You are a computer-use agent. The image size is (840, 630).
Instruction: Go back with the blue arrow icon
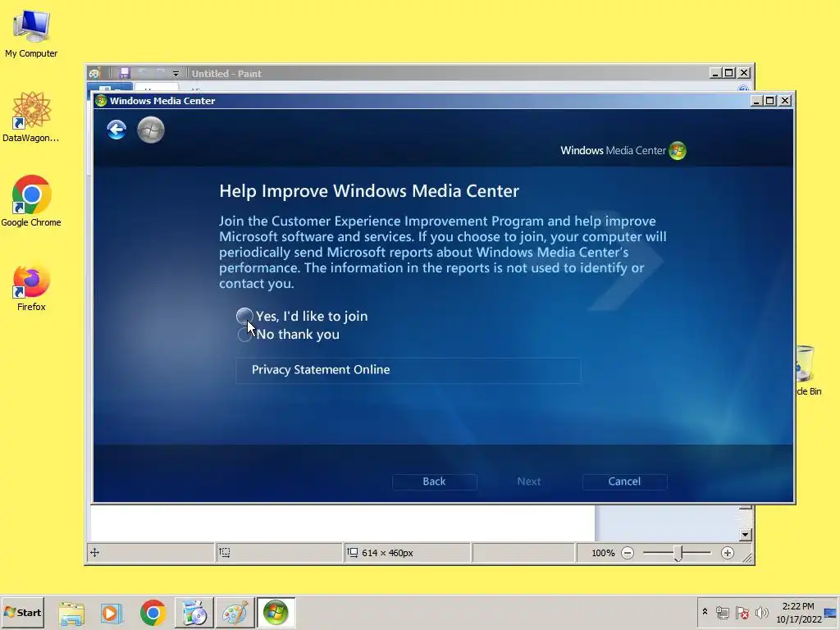point(116,130)
